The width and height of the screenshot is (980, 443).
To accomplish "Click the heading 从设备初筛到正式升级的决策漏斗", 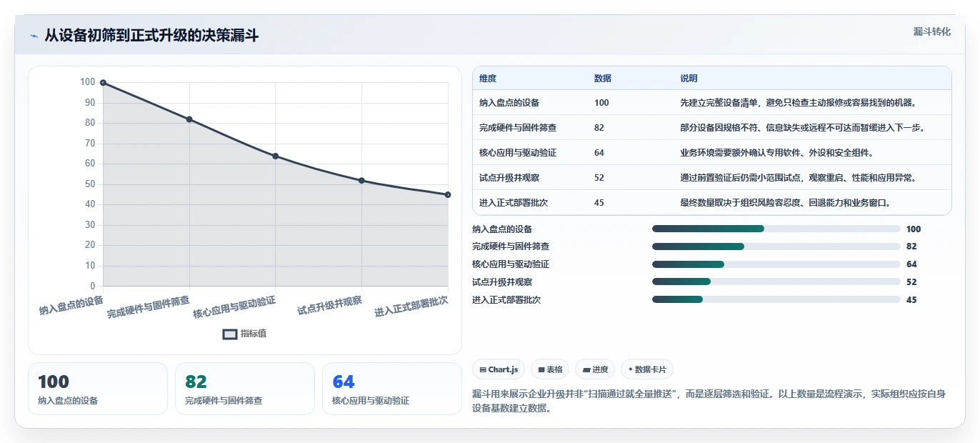I will tap(151, 36).
